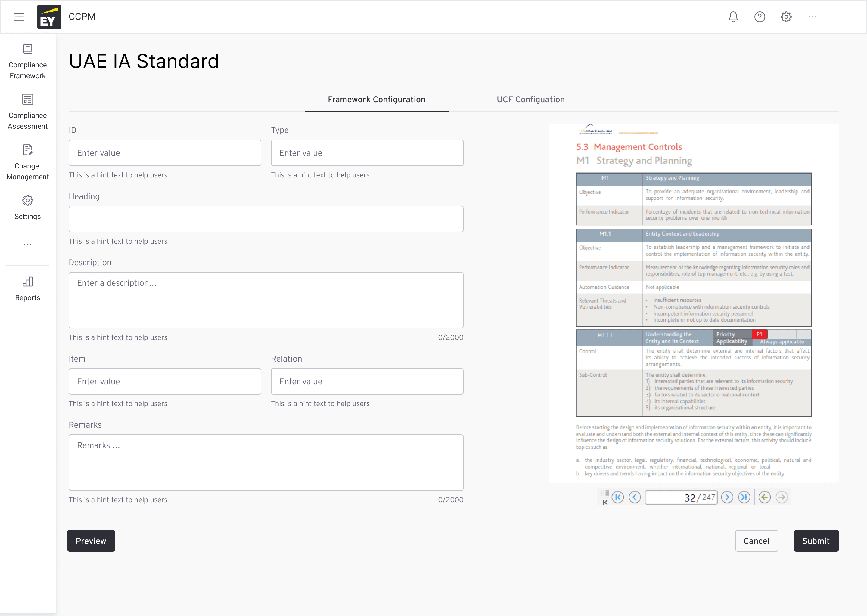Click the help question mark icon
867x616 pixels.
[x=760, y=17]
